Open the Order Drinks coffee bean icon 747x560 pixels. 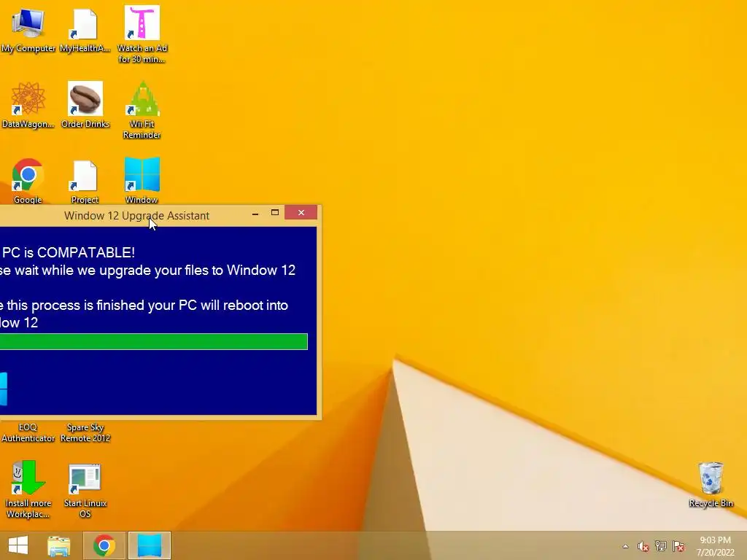[85, 99]
